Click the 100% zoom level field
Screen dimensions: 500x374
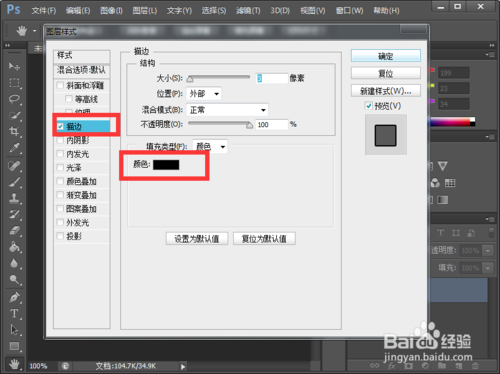click(39, 366)
